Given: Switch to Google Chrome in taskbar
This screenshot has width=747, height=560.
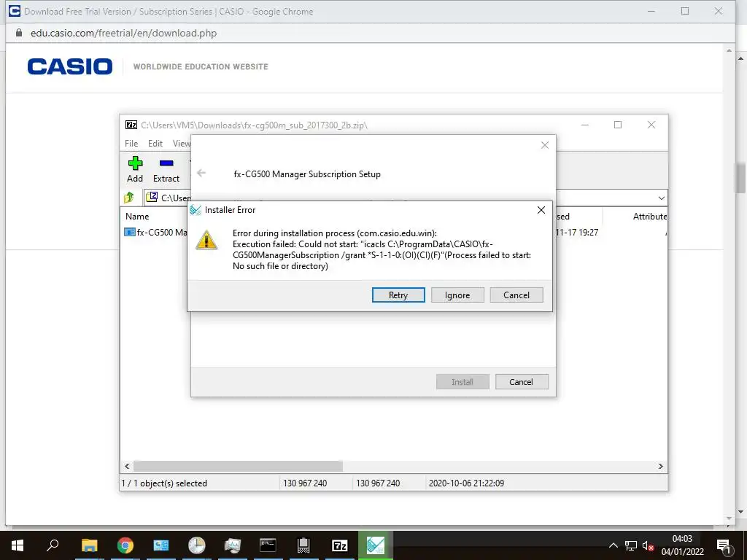Looking at the screenshot, I should coord(125,545).
